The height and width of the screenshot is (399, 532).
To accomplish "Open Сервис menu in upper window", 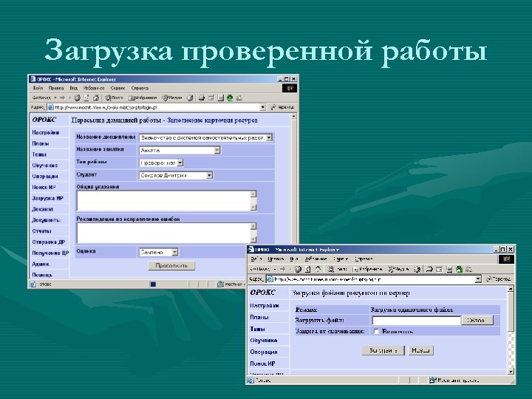I will tap(117, 88).
